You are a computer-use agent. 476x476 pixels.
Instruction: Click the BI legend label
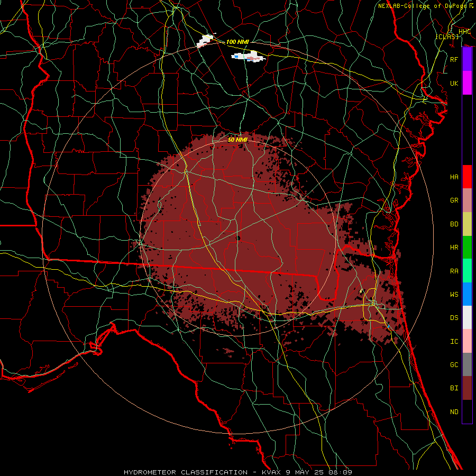[x=454, y=388]
